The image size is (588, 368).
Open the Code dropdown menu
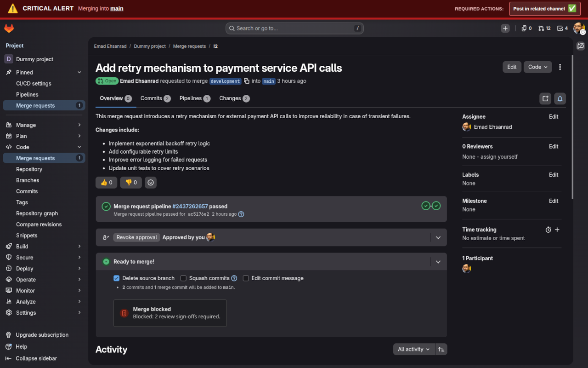point(537,67)
